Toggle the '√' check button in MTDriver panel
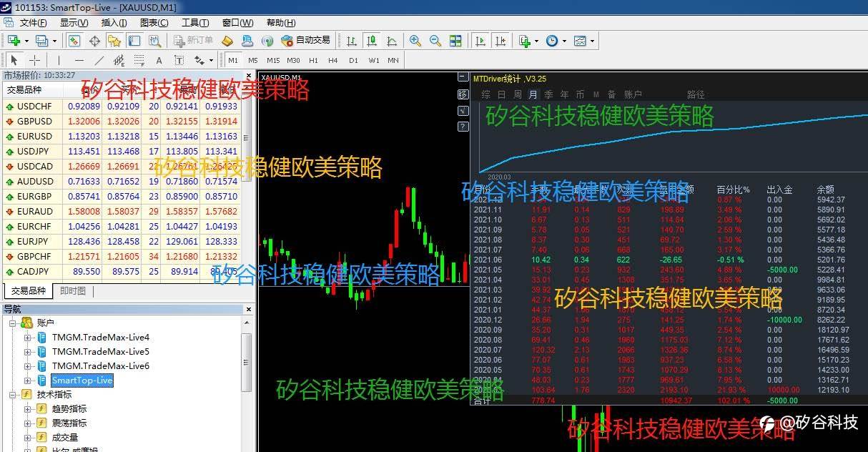 point(463,110)
